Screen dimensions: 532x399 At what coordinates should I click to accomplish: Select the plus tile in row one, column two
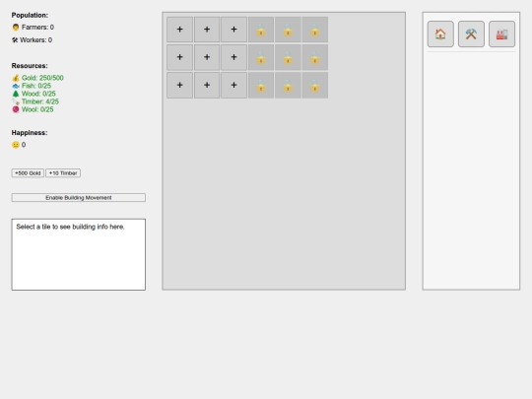(x=207, y=30)
